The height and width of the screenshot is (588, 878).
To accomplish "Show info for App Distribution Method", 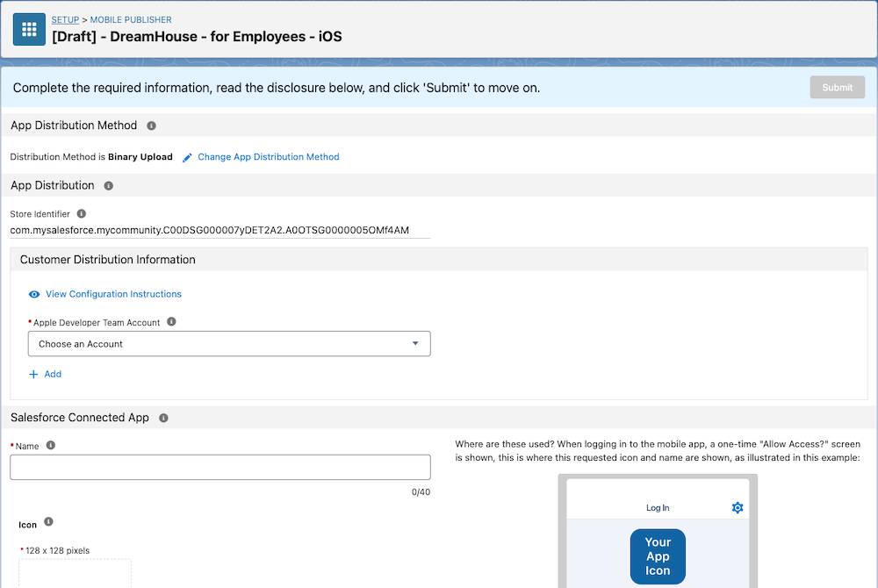I will pos(151,125).
